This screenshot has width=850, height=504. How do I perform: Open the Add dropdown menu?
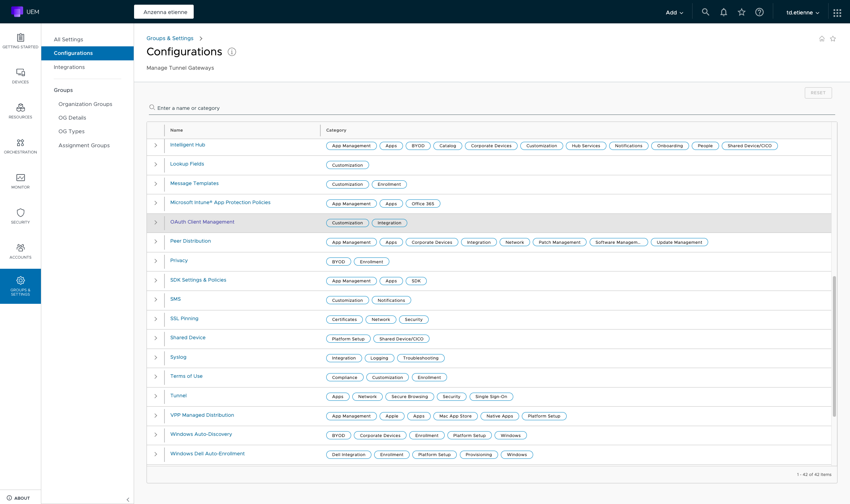[674, 12]
